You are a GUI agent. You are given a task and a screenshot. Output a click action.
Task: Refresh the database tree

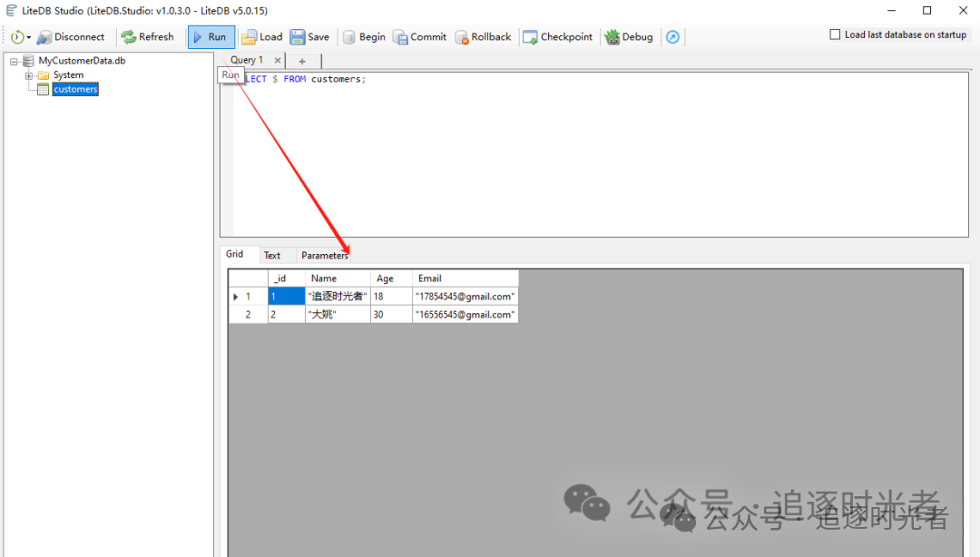click(148, 37)
